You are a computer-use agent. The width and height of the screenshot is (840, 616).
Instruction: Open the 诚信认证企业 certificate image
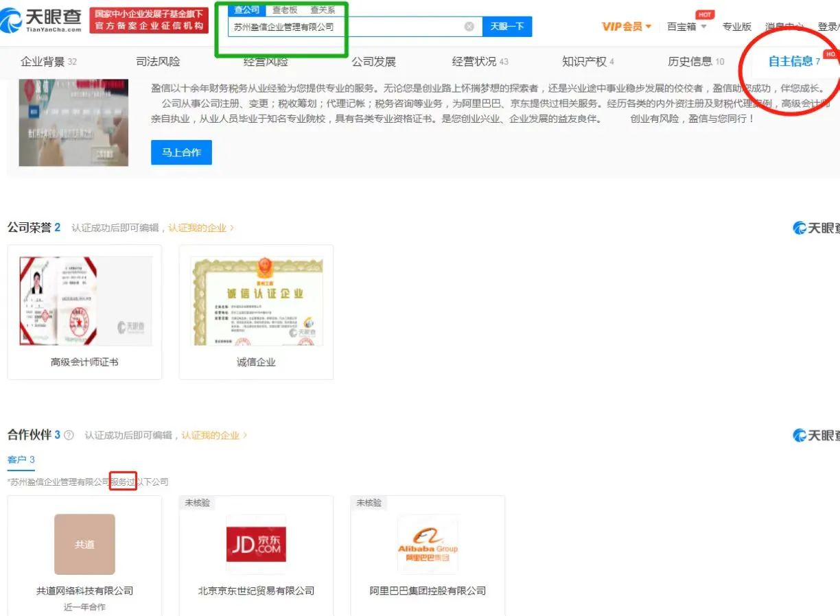coord(256,301)
